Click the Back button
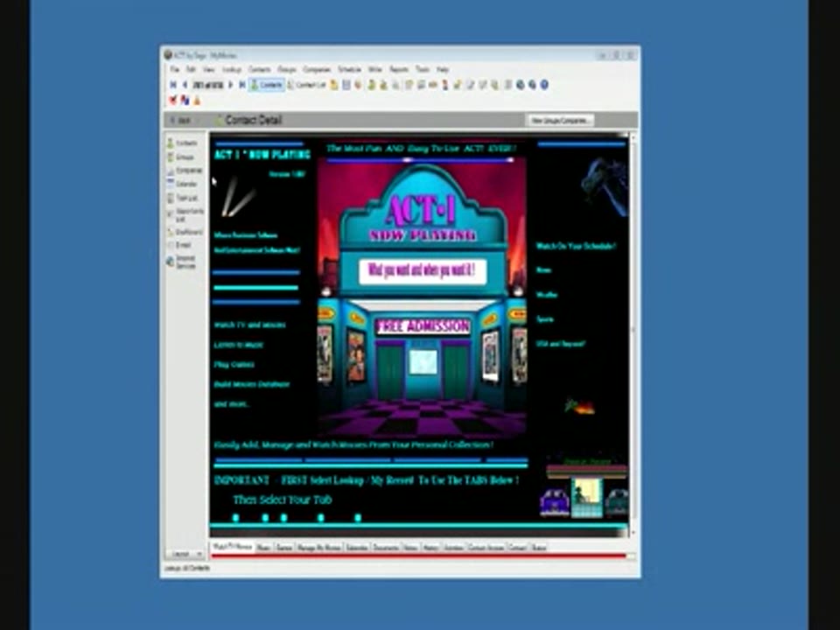 [181, 120]
